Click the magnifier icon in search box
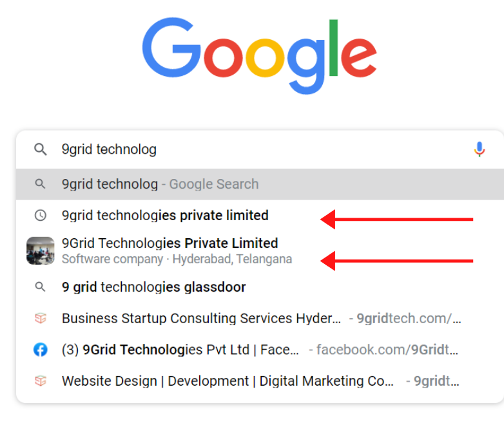This screenshot has width=504, height=423. pos(41,149)
